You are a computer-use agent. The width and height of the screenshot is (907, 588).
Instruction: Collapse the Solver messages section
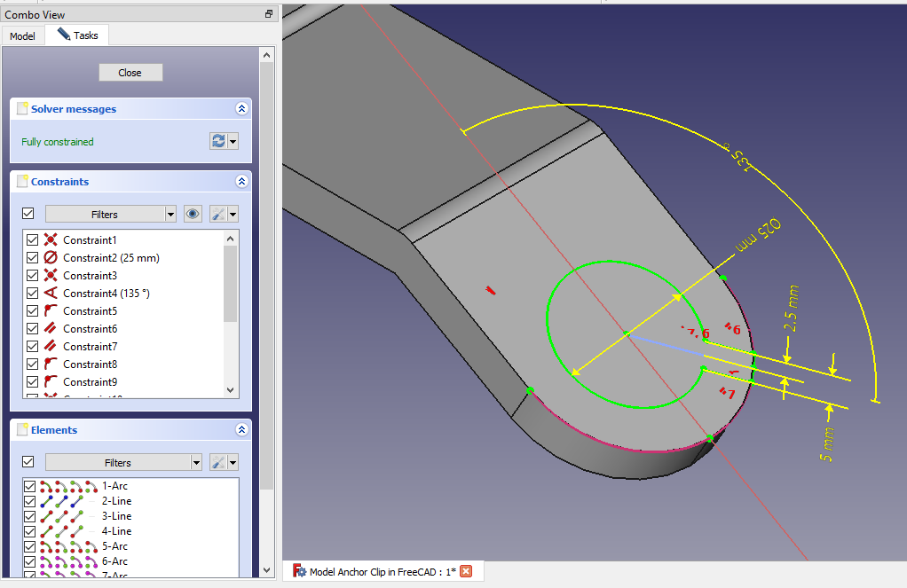point(241,108)
